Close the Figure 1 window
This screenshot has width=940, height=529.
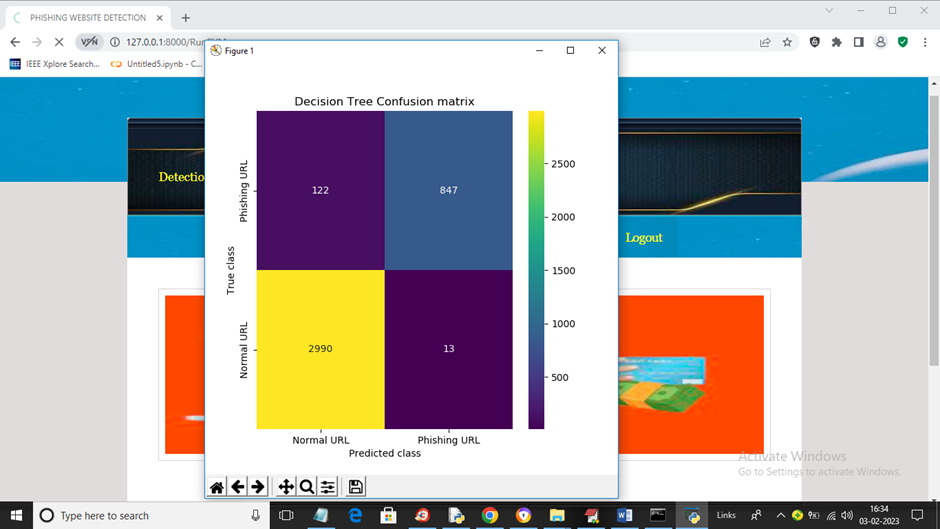pyautogui.click(x=602, y=50)
